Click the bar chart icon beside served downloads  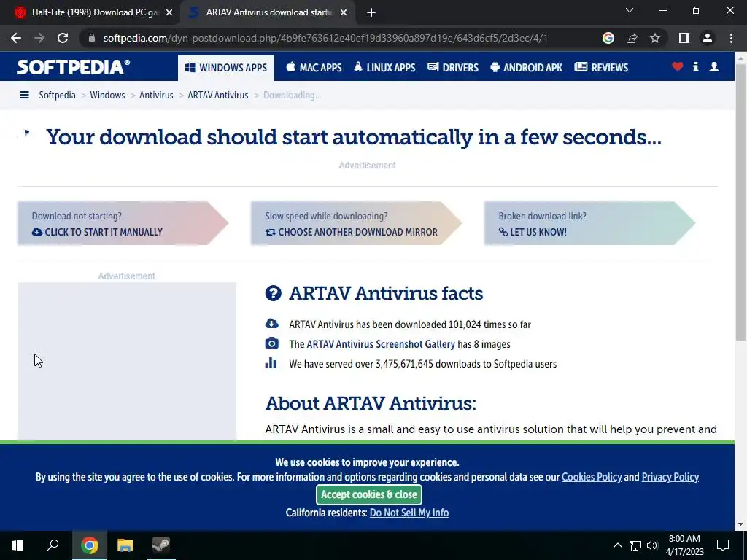[271, 363]
